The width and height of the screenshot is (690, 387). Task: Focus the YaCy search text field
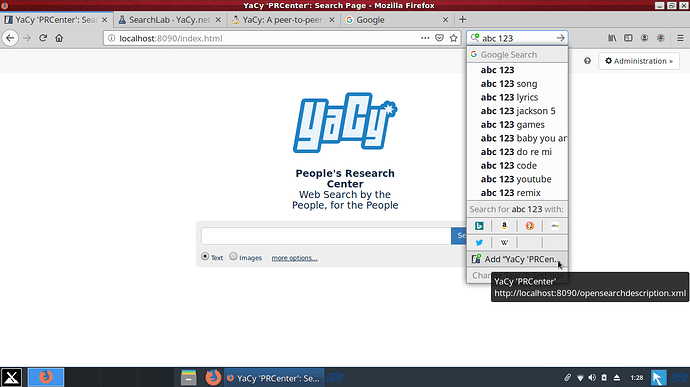pyautogui.click(x=326, y=236)
